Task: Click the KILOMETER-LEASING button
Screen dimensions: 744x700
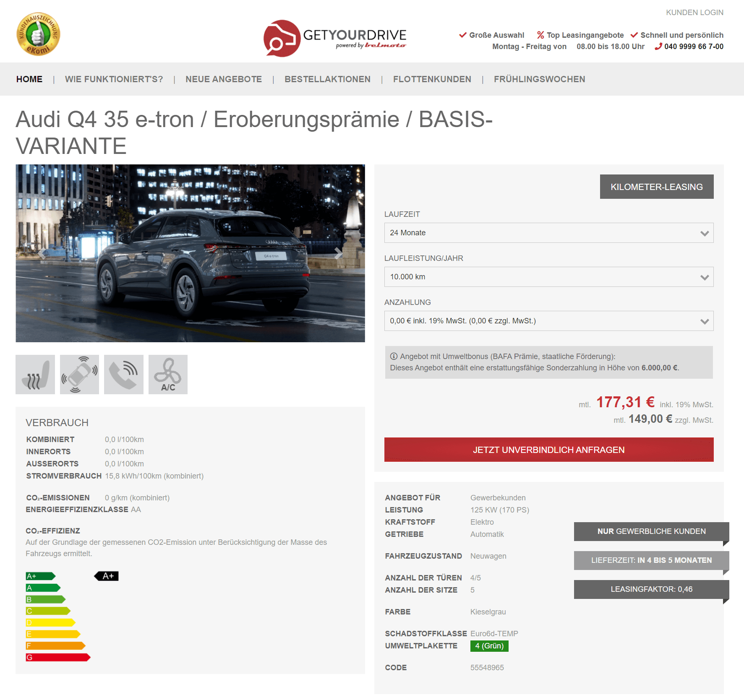Action: [x=657, y=187]
